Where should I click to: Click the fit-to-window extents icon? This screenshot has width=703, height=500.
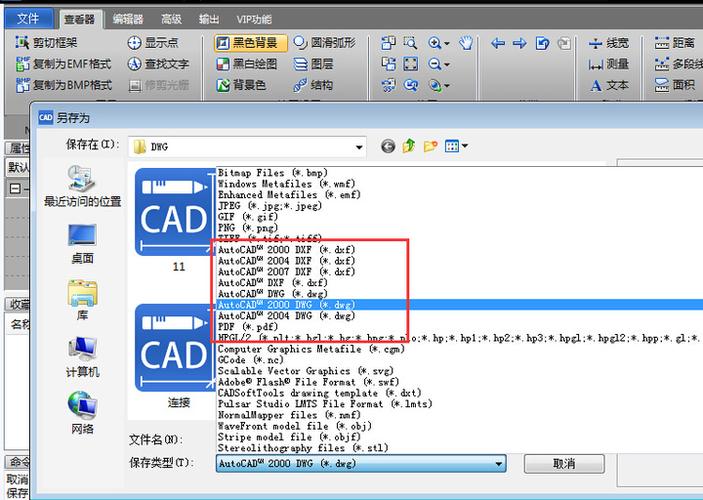[410, 64]
